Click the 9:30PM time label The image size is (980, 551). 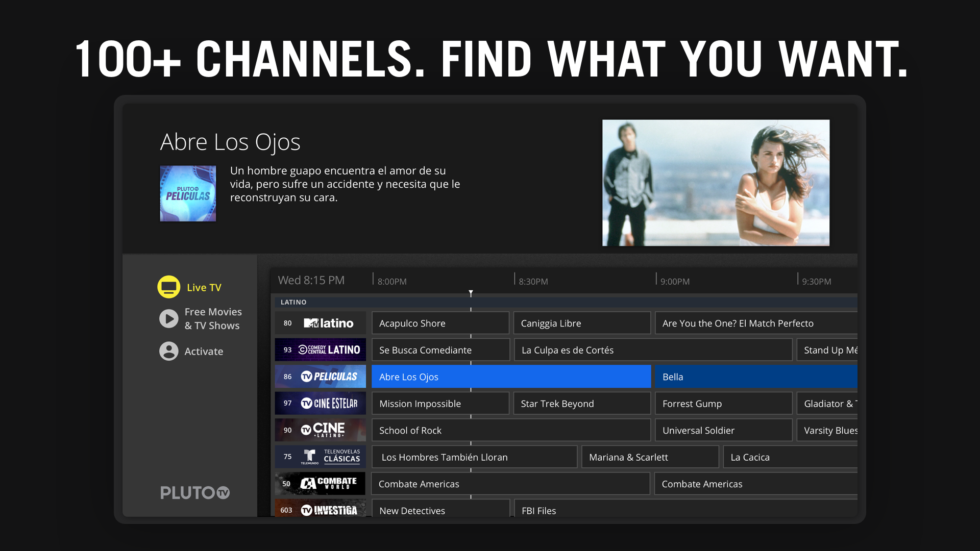(x=817, y=282)
